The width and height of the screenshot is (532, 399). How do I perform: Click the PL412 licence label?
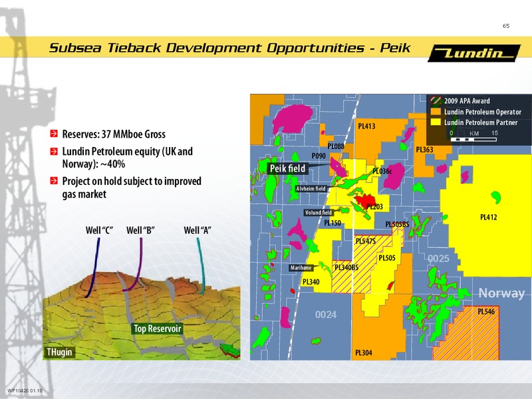[489, 217]
